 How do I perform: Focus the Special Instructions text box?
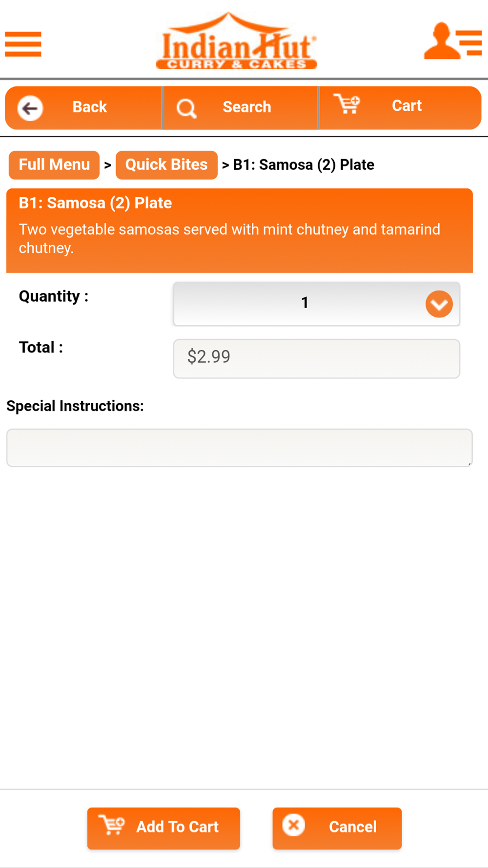[240, 448]
